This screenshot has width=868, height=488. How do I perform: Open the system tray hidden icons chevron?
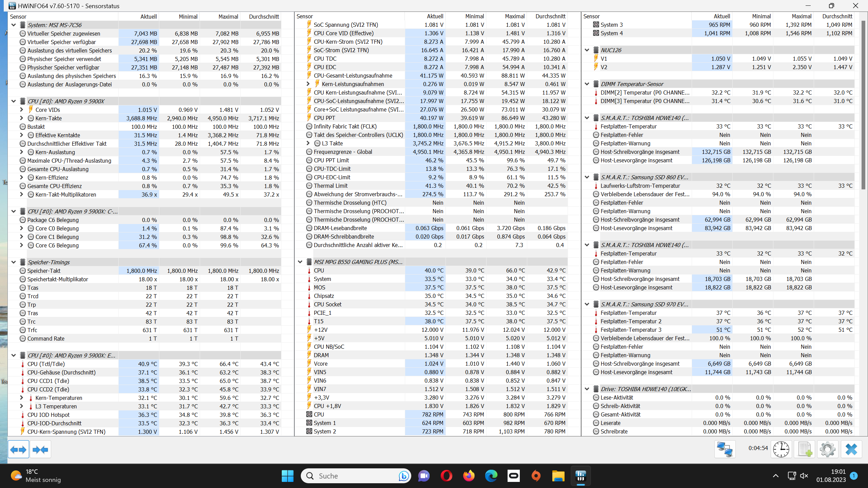(x=775, y=476)
